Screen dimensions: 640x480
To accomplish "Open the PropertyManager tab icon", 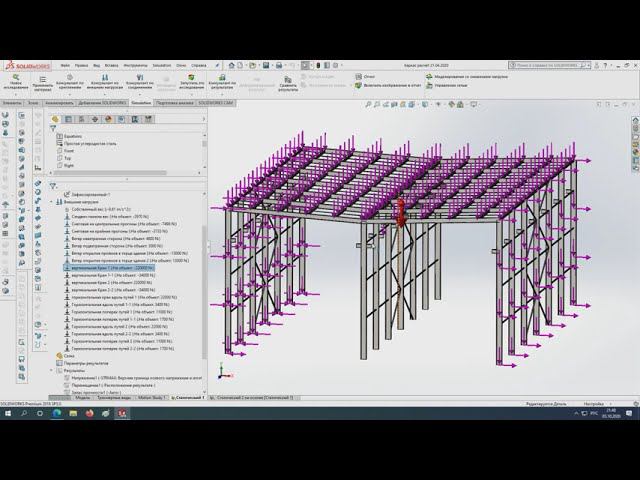I will pos(69,119).
